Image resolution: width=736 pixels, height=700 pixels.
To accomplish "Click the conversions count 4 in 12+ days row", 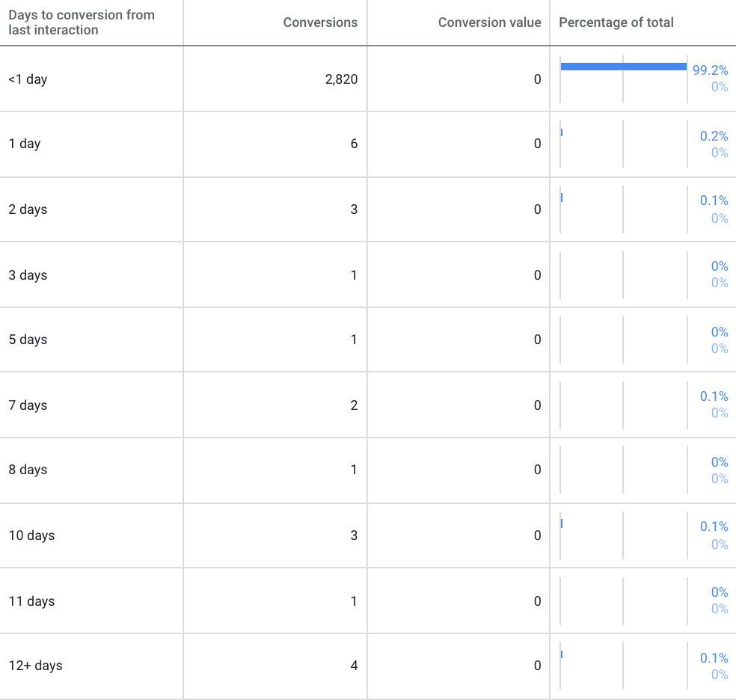I will [354, 666].
